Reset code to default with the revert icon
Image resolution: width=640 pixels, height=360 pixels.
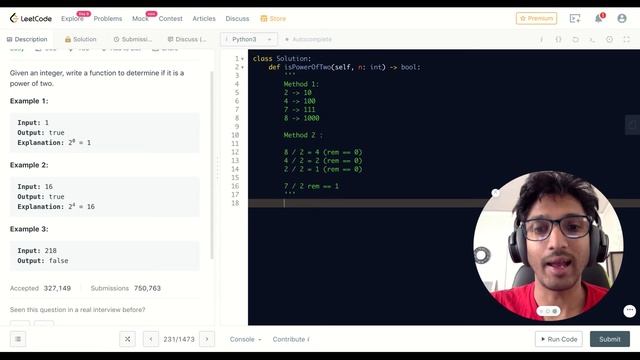tap(575, 39)
